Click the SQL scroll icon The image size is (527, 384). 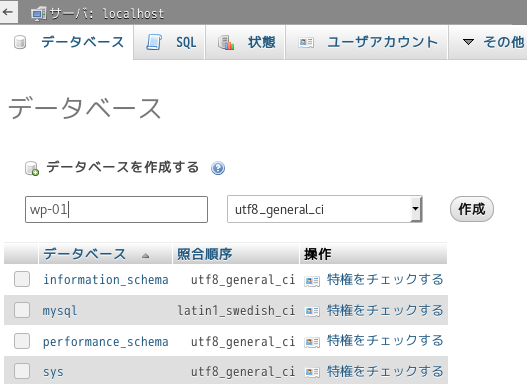(x=154, y=43)
